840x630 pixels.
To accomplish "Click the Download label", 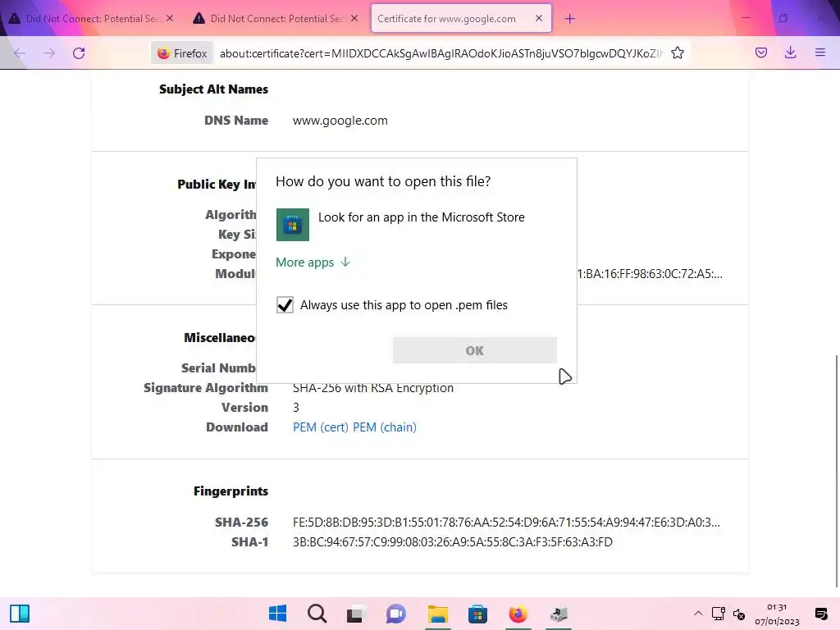I will click(237, 427).
